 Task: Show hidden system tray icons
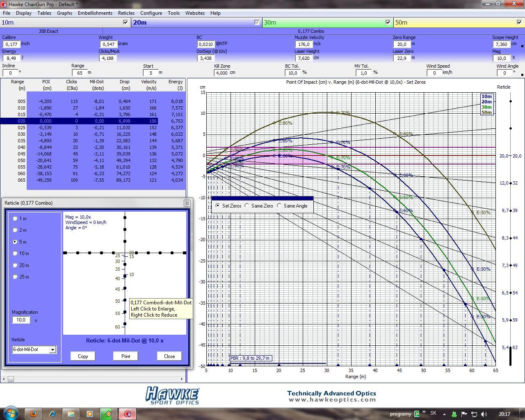coord(444,414)
